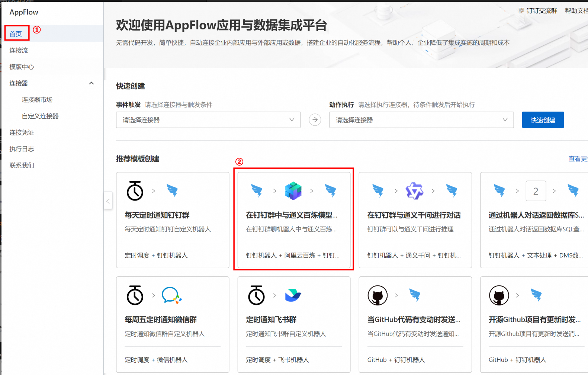Screen dimensions: 588x375
Task: Open the 当GitHub代码有变动时发送 template title
Action: (414, 320)
